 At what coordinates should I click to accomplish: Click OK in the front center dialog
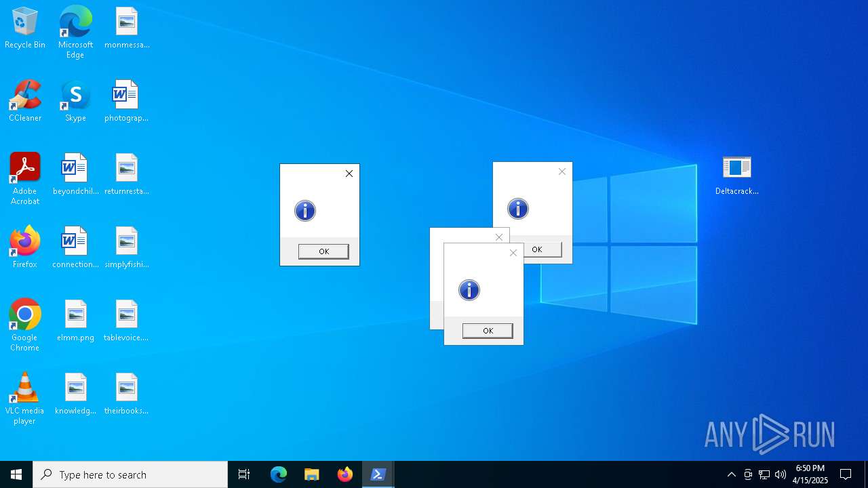[488, 331]
